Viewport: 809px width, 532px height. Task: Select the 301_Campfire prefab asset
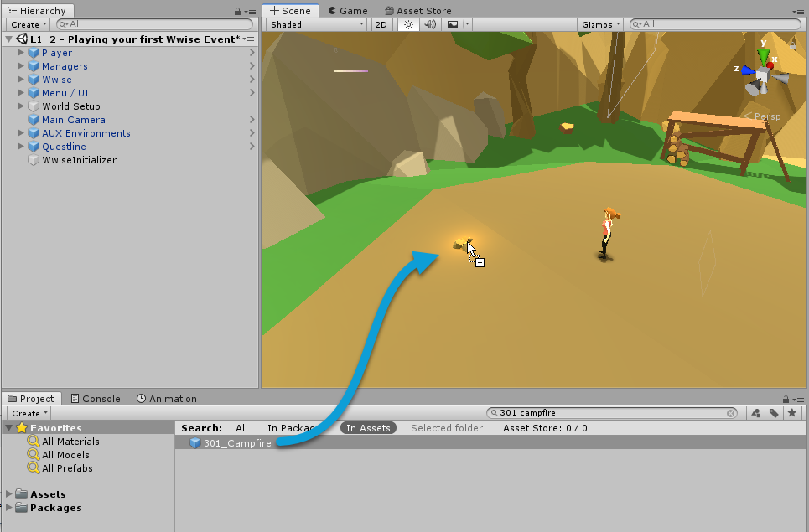pos(236,443)
